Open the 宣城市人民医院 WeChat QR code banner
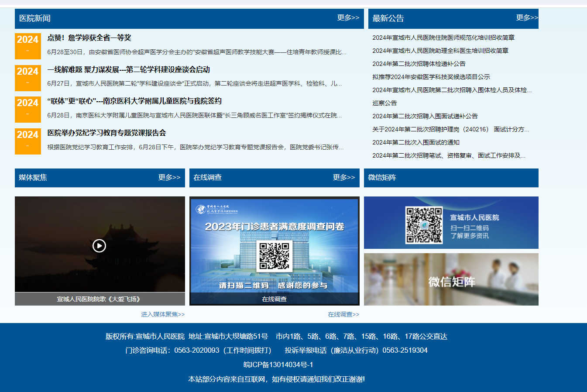The width and height of the screenshot is (587, 392). (451, 223)
